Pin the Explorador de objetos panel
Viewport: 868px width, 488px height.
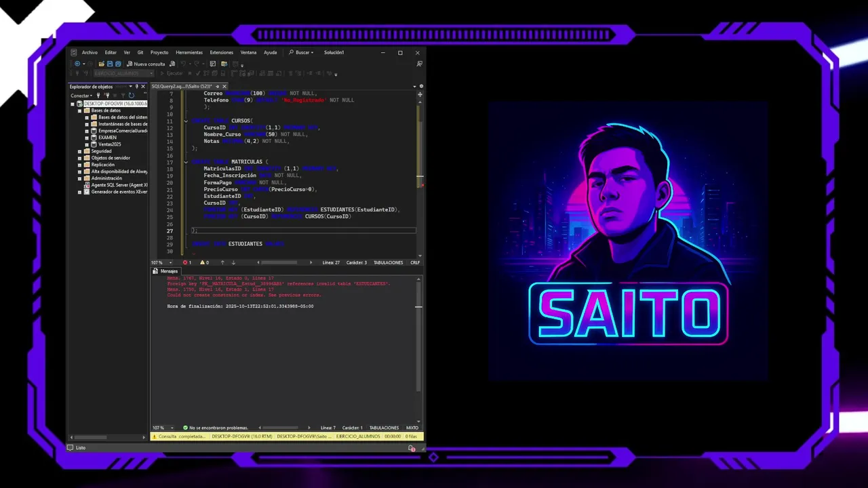coord(136,87)
